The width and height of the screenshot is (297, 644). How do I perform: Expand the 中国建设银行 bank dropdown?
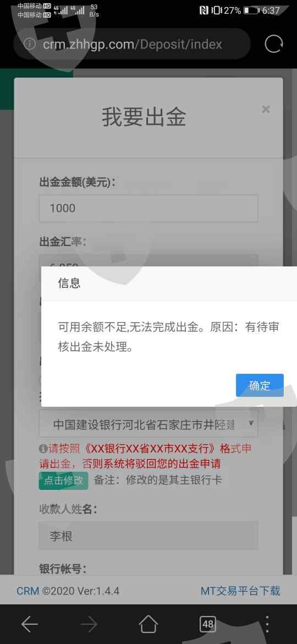tap(148, 424)
